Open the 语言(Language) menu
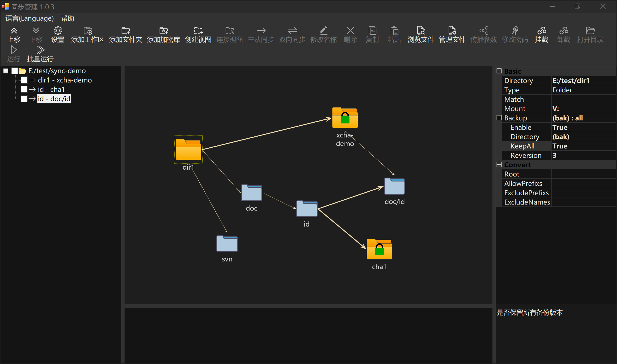This screenshot has width=617, height=364. (x=29, y=18)
